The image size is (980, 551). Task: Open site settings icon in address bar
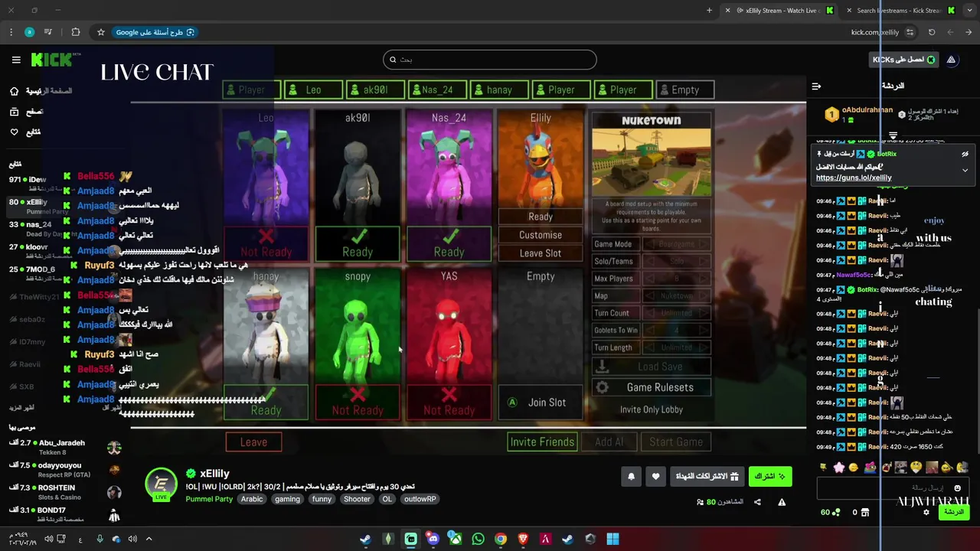coord(910,32)
